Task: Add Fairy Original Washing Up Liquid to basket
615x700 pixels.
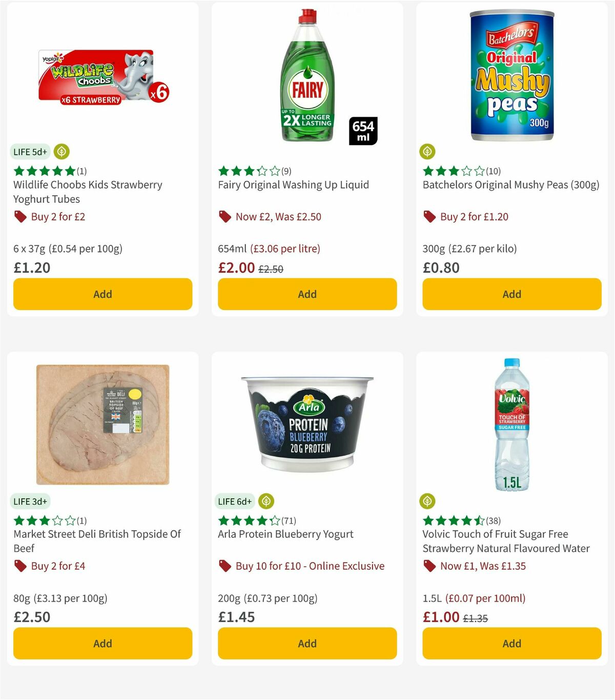Action: (x=307, y=294)
